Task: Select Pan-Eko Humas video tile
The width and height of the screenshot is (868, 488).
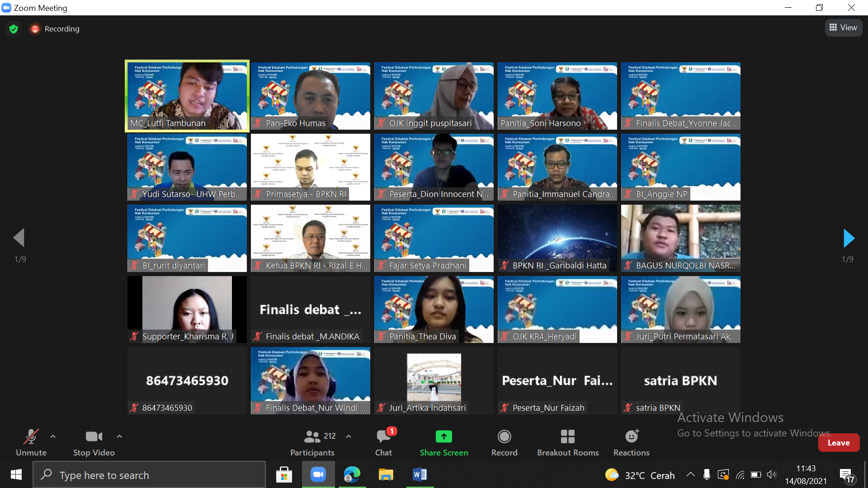Action: point(311,96)
